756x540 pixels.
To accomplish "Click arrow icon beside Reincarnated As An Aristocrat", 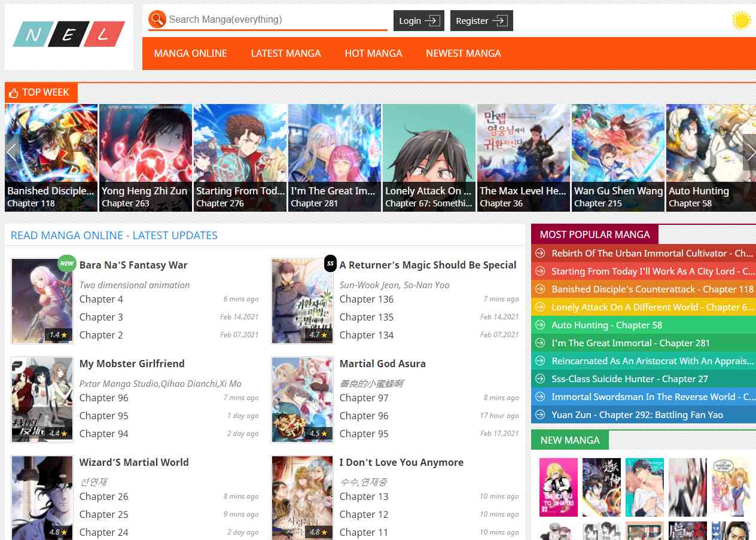I will point(540,361).
